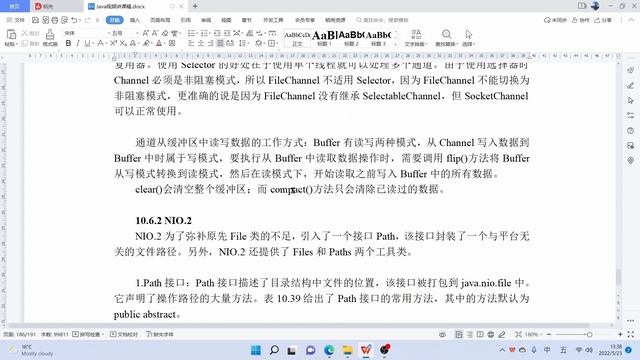Toggle subscript formatting
The image size is (640, 360).
tap(123, 43)
